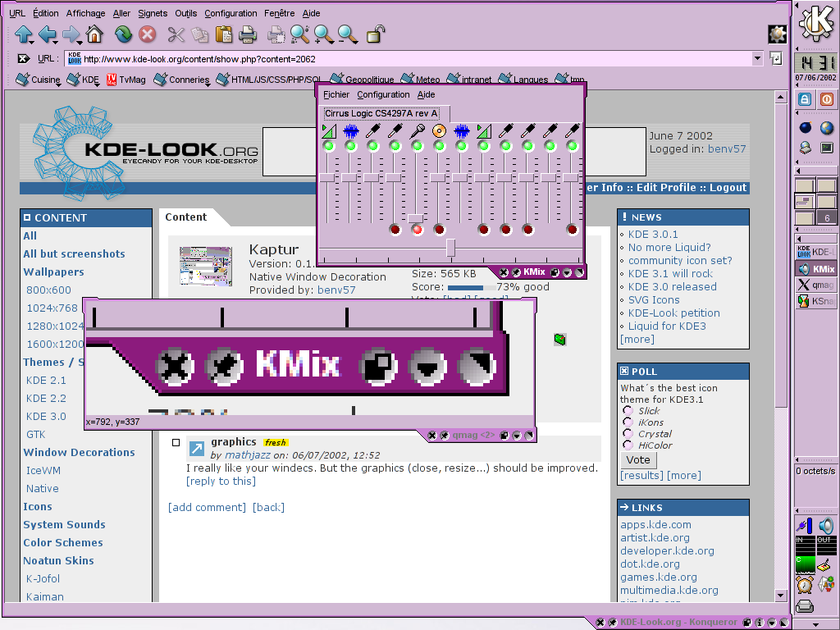Click the security padlock icon

376,34
